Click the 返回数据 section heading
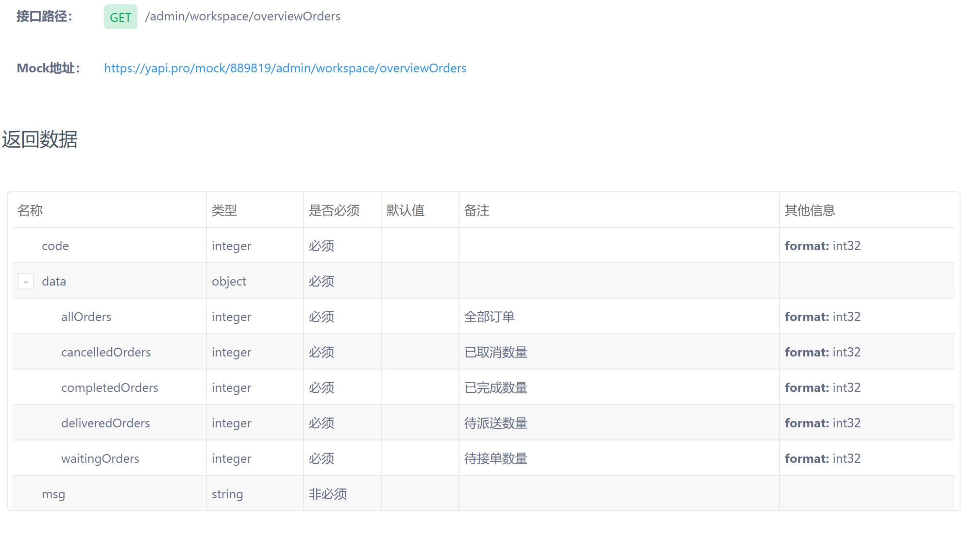Viewport: 980px width, 541px height. 40,139
